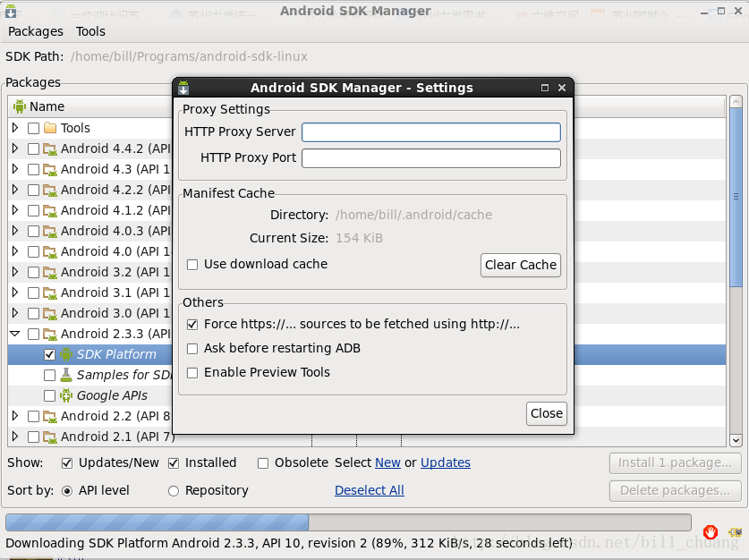Expand the Android 4.1.2 tree node
The height and width of the screenshot is (560, 749).
(x=15, y=209)
